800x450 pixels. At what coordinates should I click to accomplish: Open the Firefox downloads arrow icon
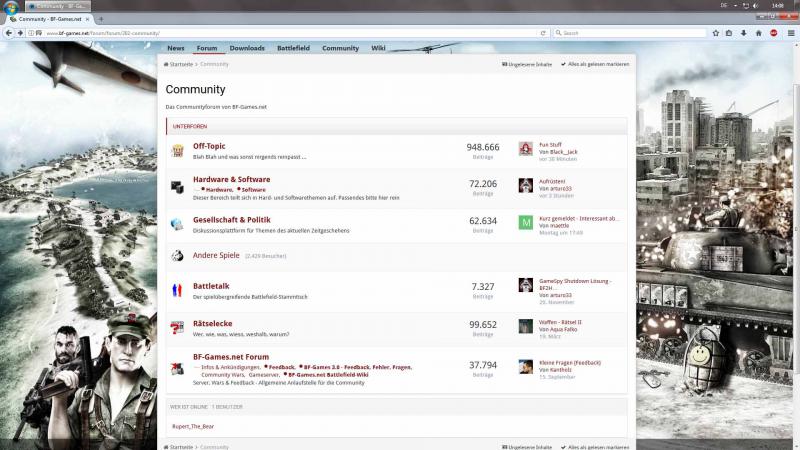tap(743, 33)
